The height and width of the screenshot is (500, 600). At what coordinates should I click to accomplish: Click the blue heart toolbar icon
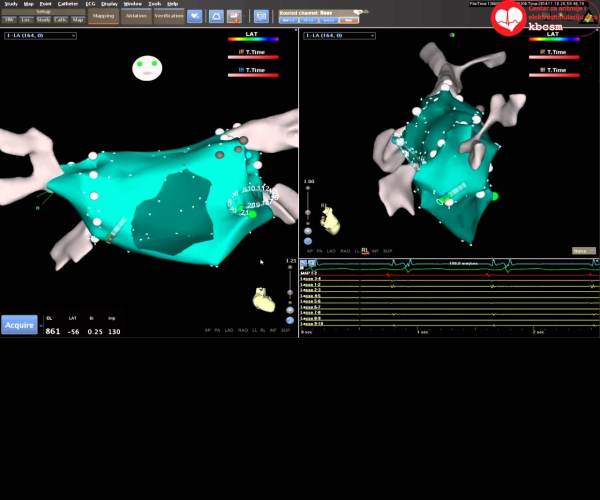click(195, 16)
